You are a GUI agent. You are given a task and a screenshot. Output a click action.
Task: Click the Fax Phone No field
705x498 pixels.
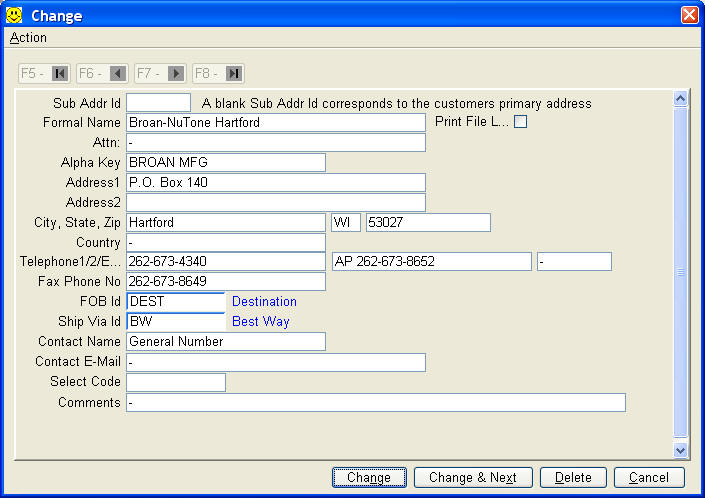[x=226, y=281]
